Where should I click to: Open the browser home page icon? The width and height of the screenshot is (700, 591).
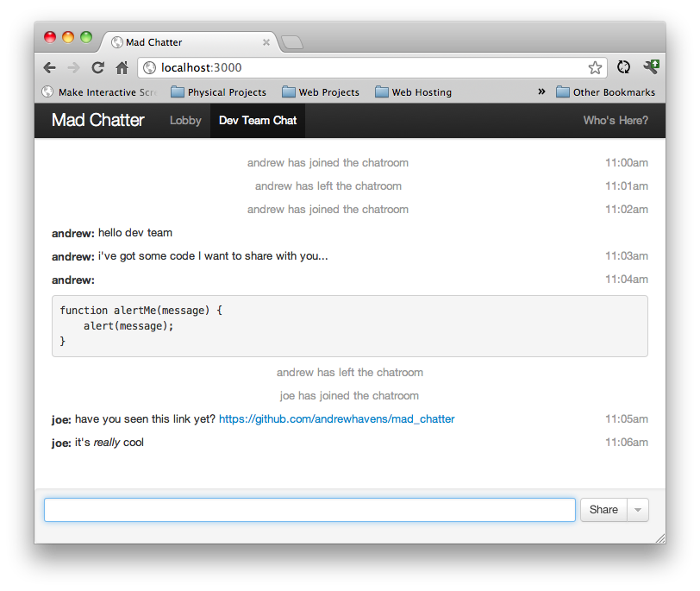(122, 68)
